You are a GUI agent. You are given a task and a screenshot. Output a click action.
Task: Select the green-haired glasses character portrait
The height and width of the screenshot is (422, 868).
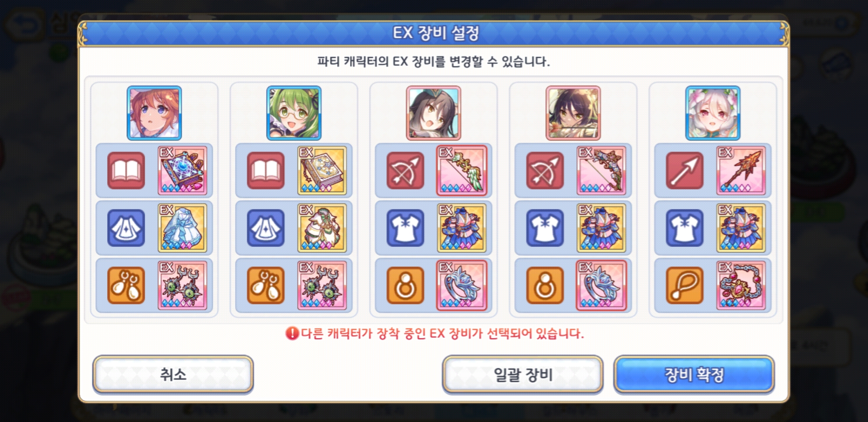(x=294, y=113)
